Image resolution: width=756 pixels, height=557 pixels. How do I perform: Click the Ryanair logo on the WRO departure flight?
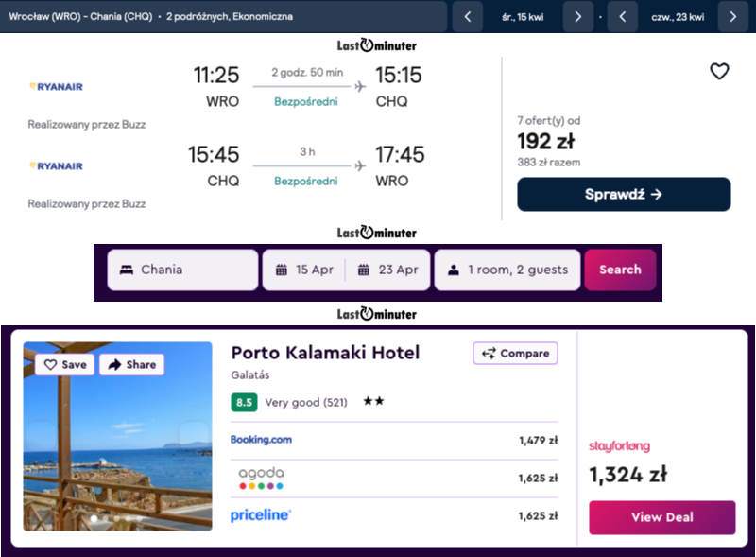click(x=56, y=87)
